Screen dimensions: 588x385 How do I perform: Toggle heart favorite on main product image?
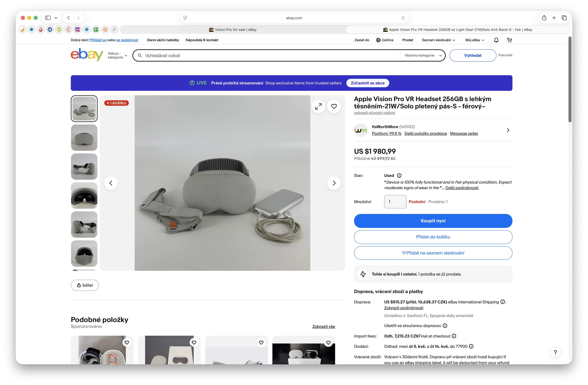coord(334,106)
